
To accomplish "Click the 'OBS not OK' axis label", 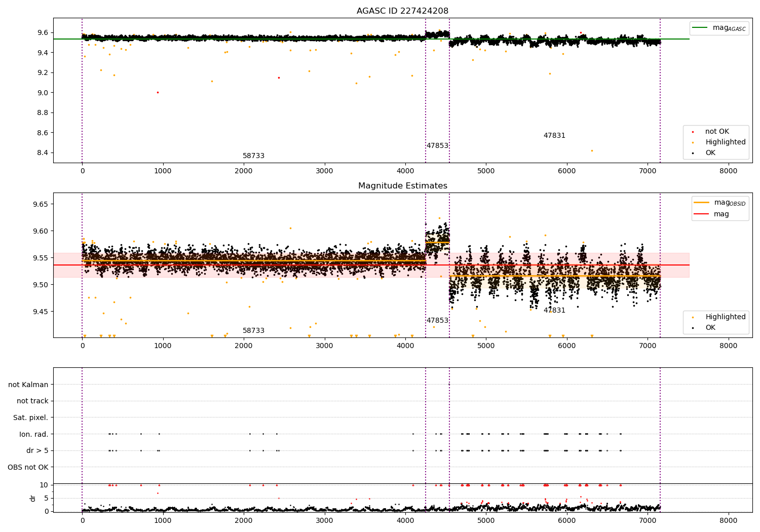I will click(x=28, y=467).
